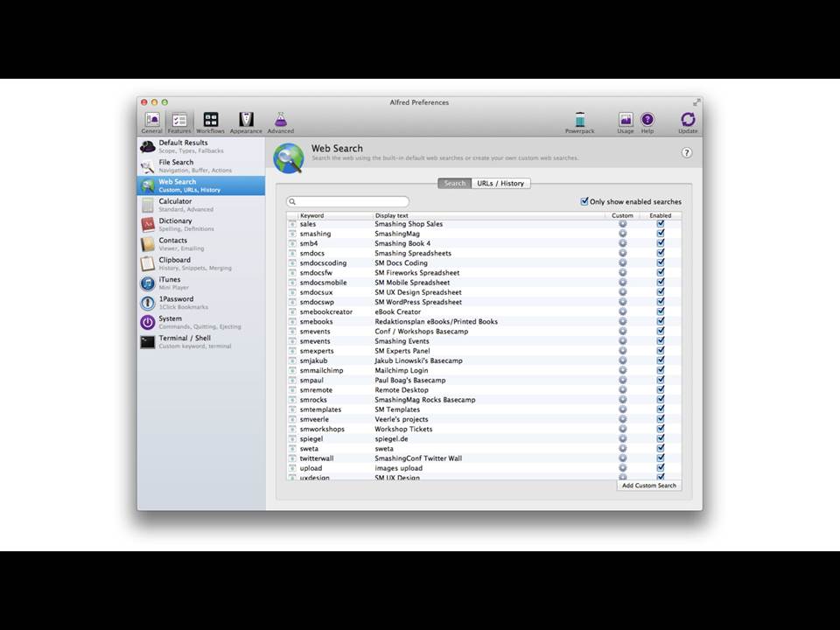Select System in sidebar
The width and height of the screenshot is (840, 630).
pyautogui.click(x=201, y=323)
